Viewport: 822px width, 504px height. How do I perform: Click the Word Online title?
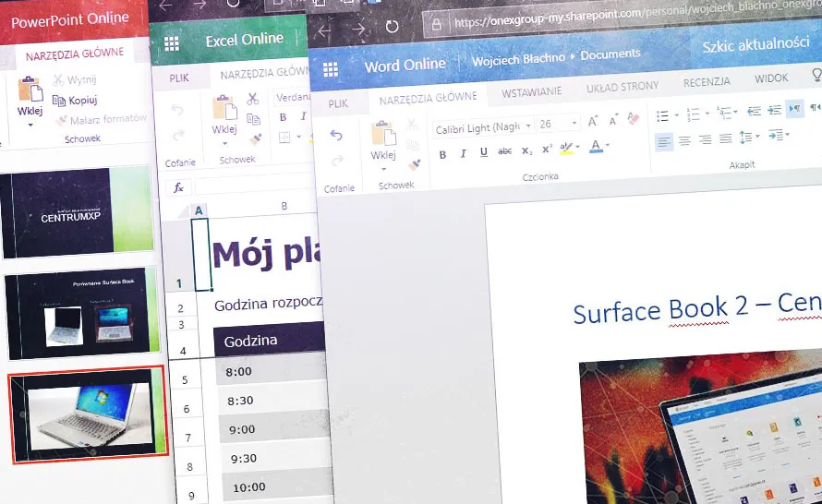click(405, 65)
